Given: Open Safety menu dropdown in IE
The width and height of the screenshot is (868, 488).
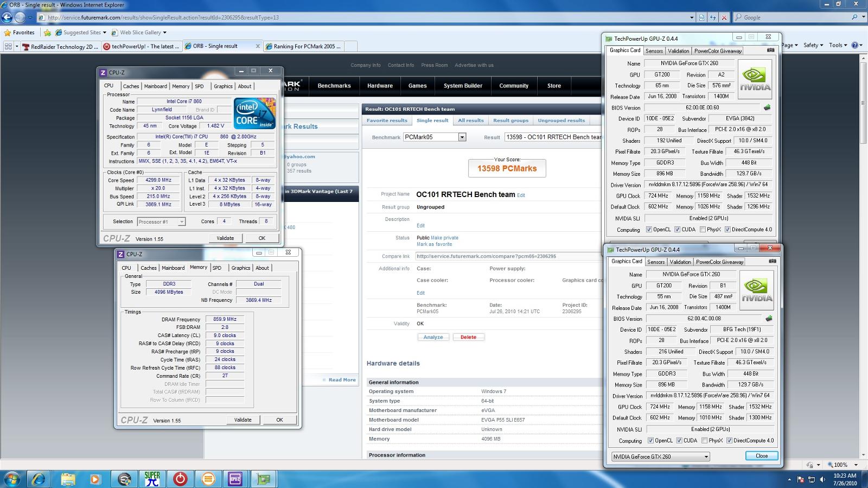Looking at the screenshot, I should (x=813, y=45).
